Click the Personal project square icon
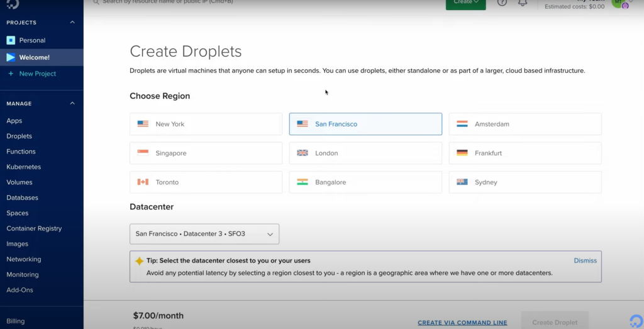 pyautogui.click(x=11, y=40)
